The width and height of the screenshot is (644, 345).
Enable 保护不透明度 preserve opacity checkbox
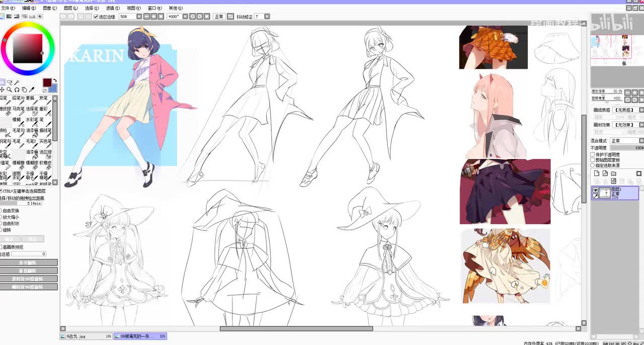click(x=593, y=155)
